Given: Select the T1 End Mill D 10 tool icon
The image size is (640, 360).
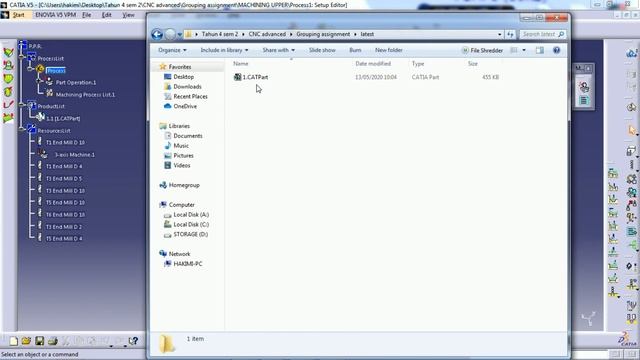Looking at the screenshot, I should click(x=40, y=142).
